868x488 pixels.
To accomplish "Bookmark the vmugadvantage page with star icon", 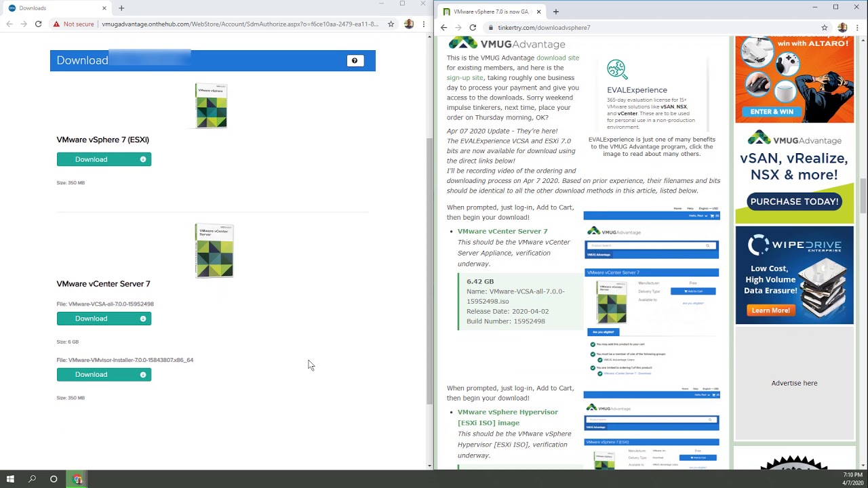I will (x=391, y=24).
